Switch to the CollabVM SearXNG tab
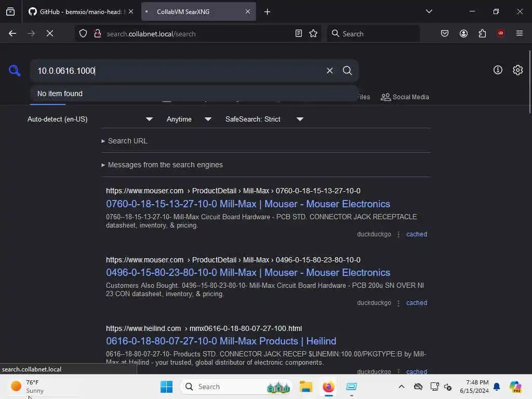 [198, 11]
